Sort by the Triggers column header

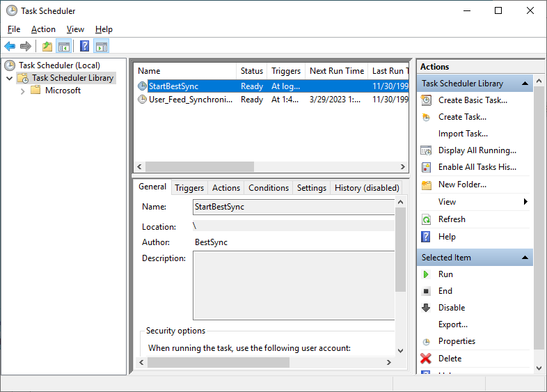click(286, 71)
